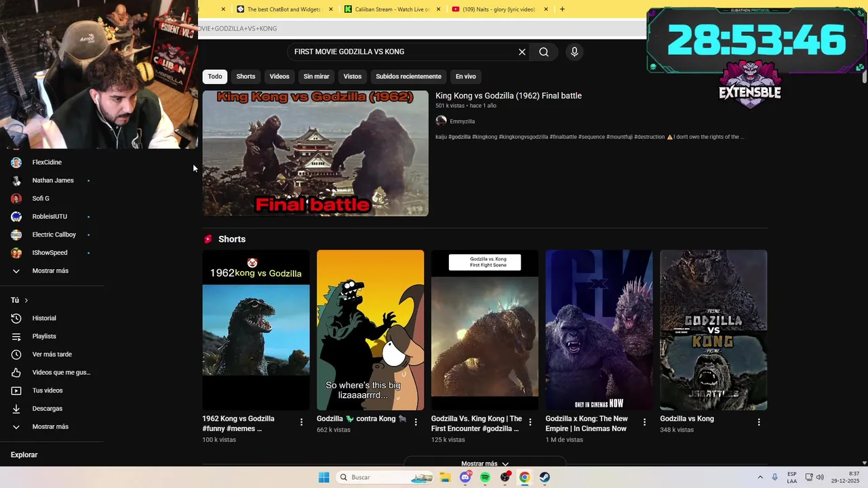Start voice search with the microphone icon

pyautogui.click(x=574, y=52)
